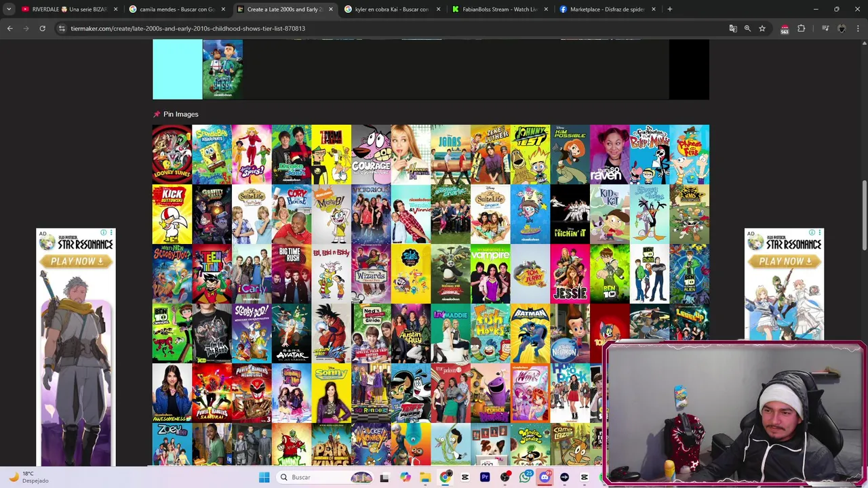This screenshot has height=488, width=868.
Task: Open File Explorer from the taskbar
Action: click(425, 477)
